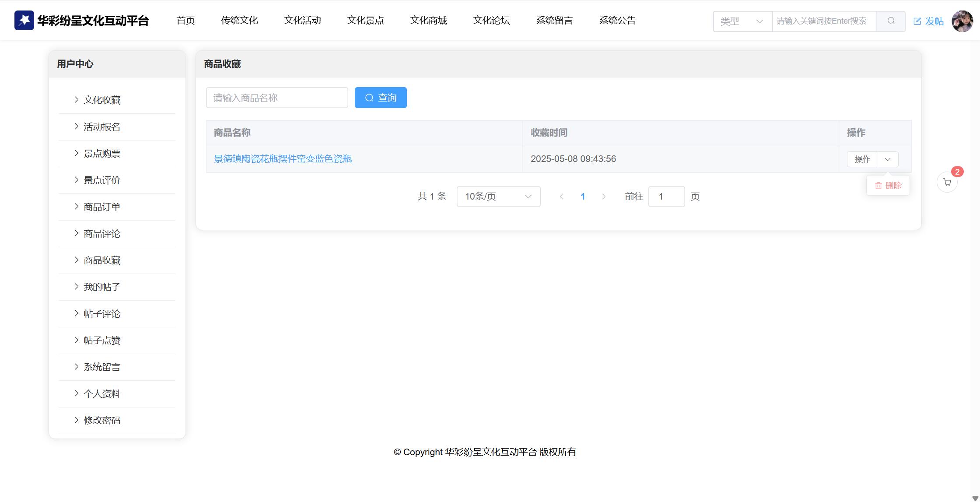Open 文化商城 in the top menu
The image size is (980, 502).
428,20
